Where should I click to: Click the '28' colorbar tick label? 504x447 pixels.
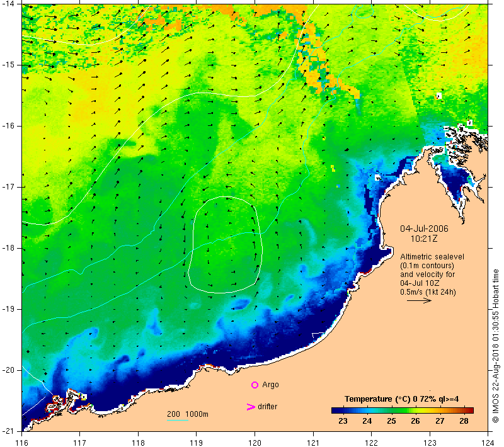[x=464, y=421]
